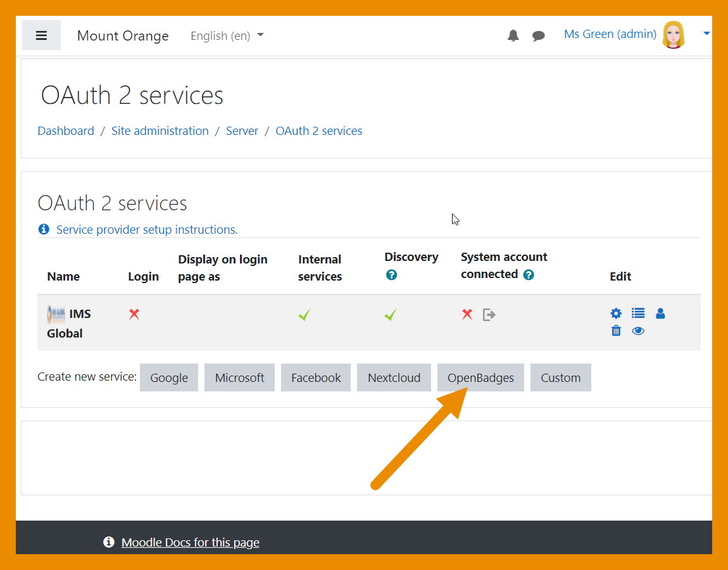Screen dimensions: 728x570
Task: Open the notifications bell
Action: point(513,35)
